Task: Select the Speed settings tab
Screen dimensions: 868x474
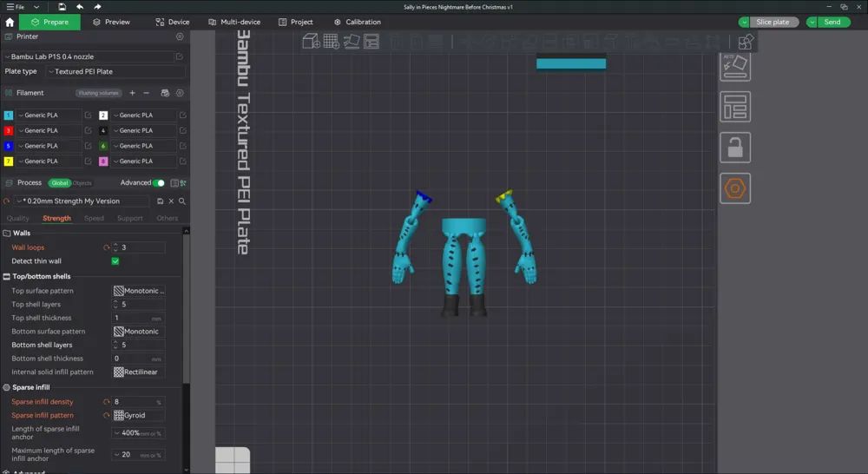Action: click(94, 218)
